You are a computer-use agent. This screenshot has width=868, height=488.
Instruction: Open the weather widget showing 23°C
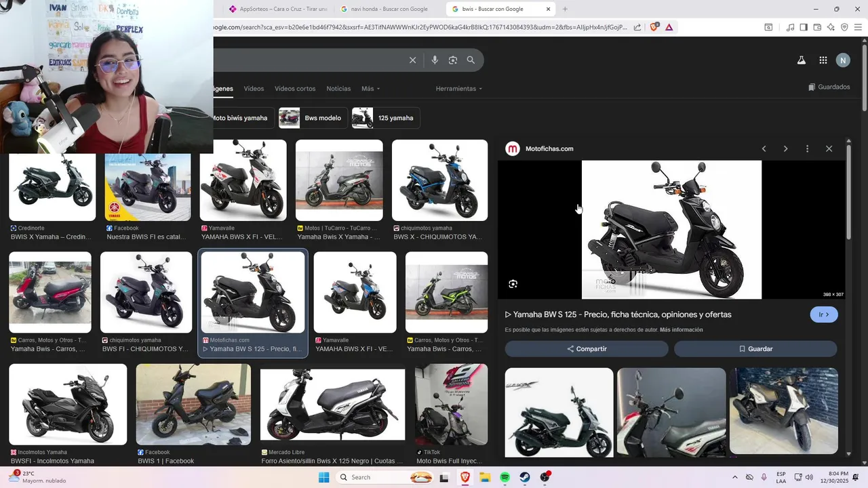click(x=37, y=477)
